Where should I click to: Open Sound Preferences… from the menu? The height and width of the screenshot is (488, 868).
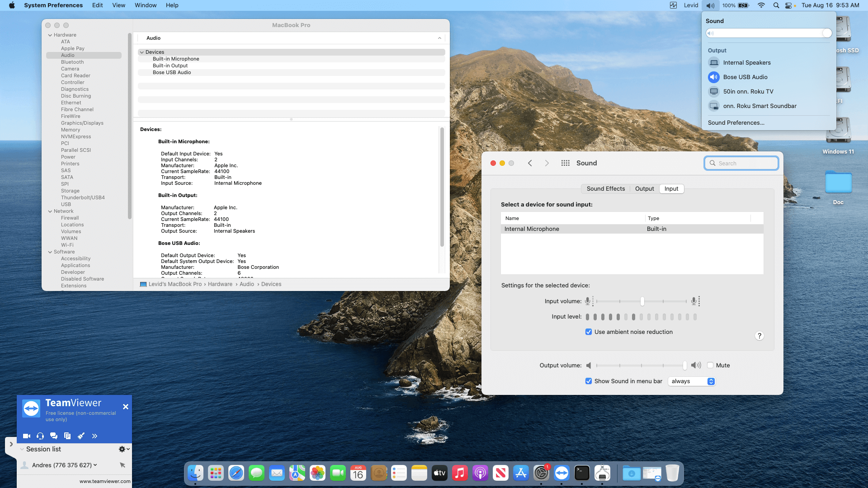736,123
